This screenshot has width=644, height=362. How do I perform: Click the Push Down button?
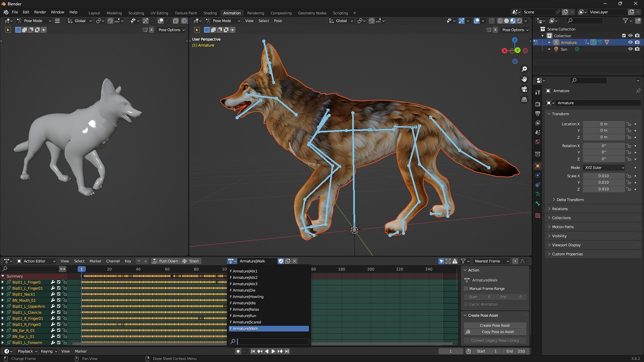click(165, 261)
